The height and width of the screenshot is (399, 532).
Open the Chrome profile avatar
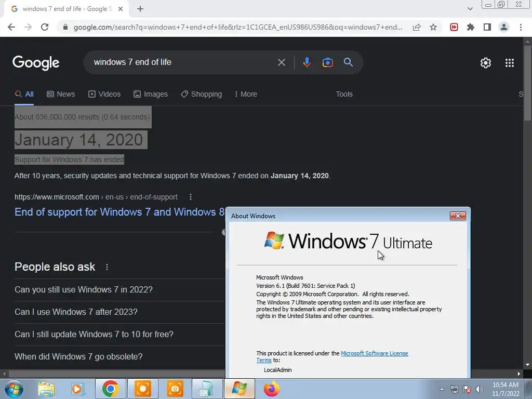click(504, 27)
